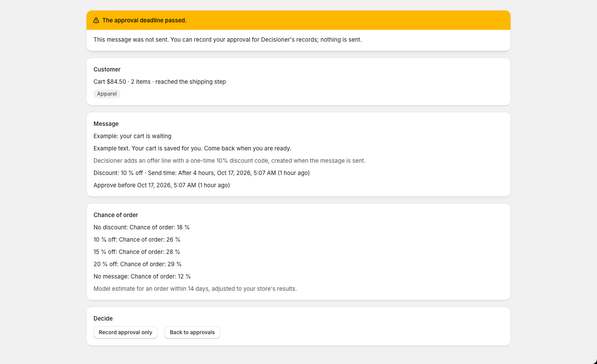
Task: Select the Decide section heading
Action: pos(103,318)
